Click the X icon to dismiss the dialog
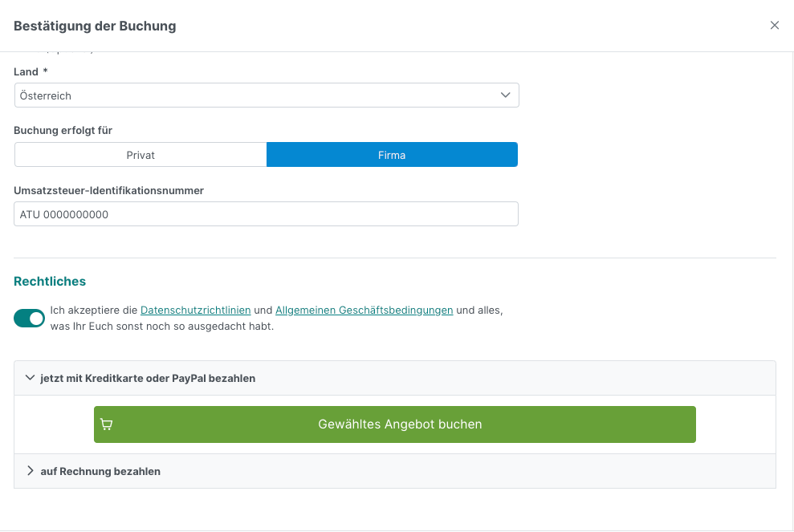This screenshot has width=794, height=532. point(774,25)
